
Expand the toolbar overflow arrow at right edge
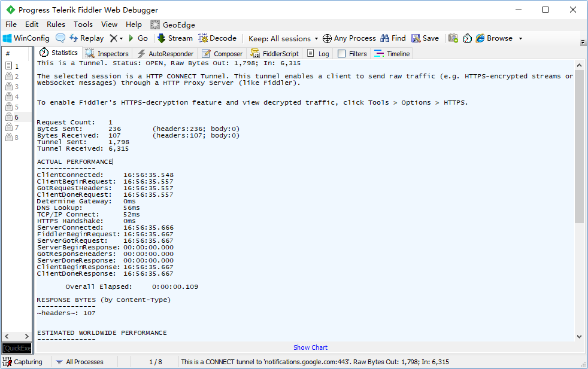583,42
